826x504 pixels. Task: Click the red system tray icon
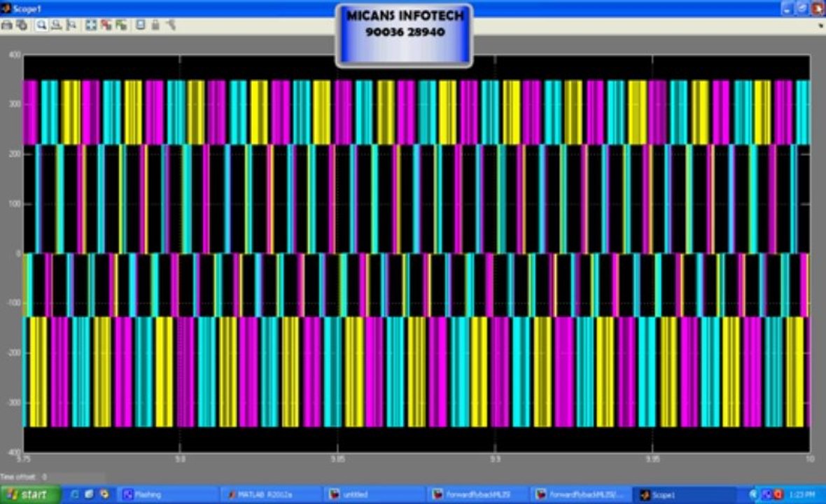(778, 494)
